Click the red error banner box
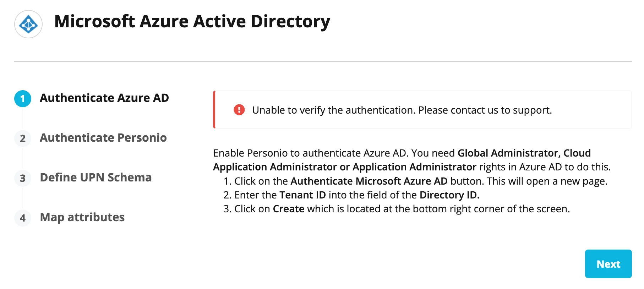This screenshot has height=289, width=644. point(422,109)
